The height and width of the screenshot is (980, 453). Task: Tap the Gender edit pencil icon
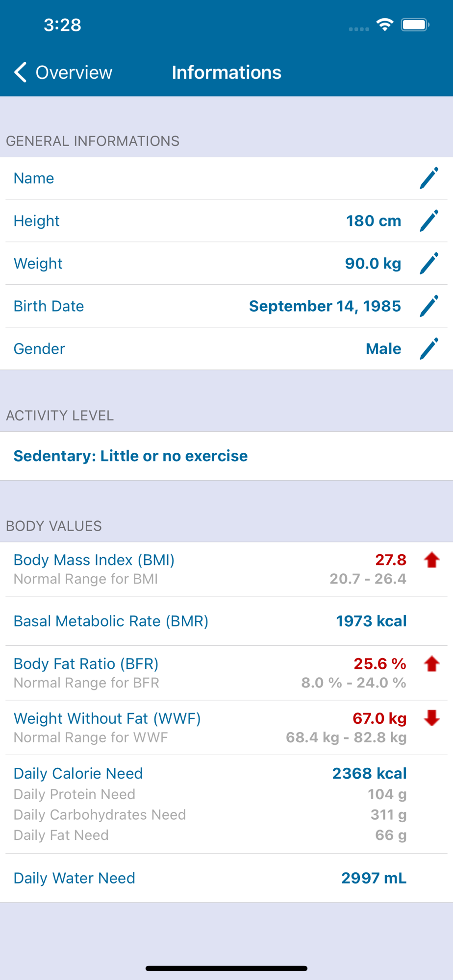429,349
